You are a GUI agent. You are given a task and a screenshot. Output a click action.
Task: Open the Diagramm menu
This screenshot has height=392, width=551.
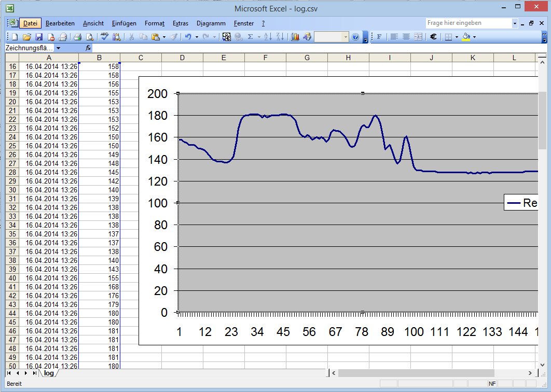pos(211,23)
